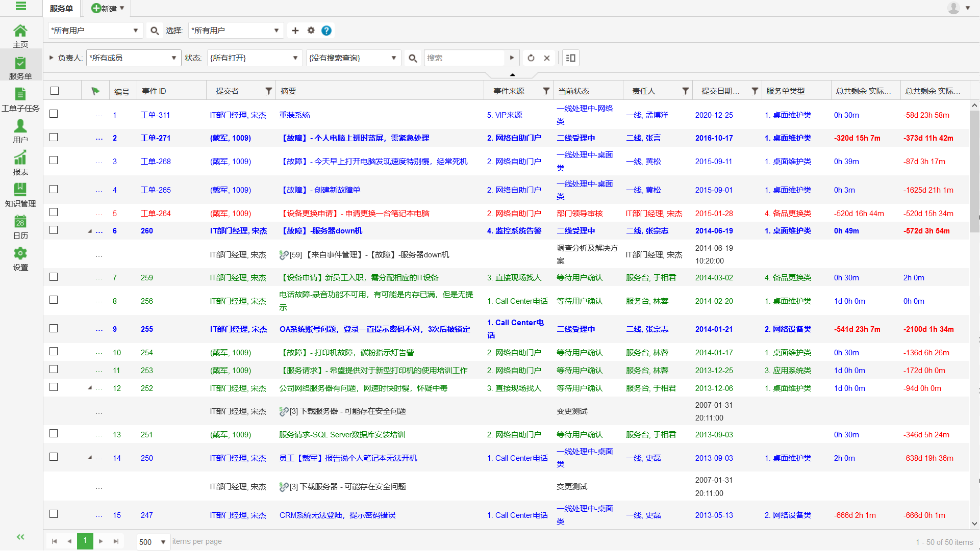Open summary link 重装系统

(x=294, y=115)
